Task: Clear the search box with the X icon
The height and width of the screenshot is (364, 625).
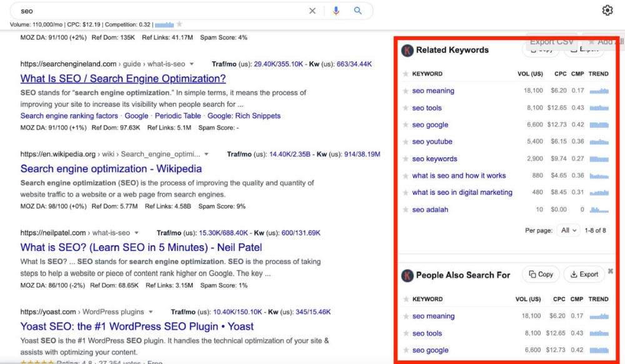Action: pos(312,11)
